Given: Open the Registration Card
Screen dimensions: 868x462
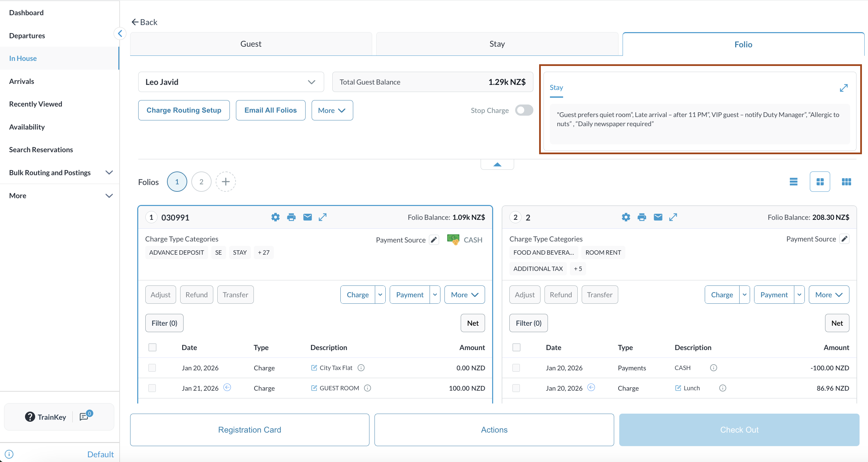Looking at the screenshot, I should [249, 430].
